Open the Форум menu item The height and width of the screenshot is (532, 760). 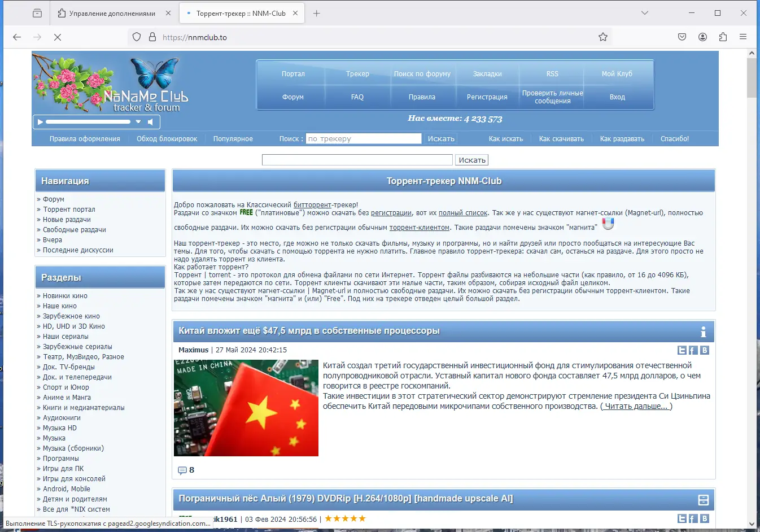(293, 97)
